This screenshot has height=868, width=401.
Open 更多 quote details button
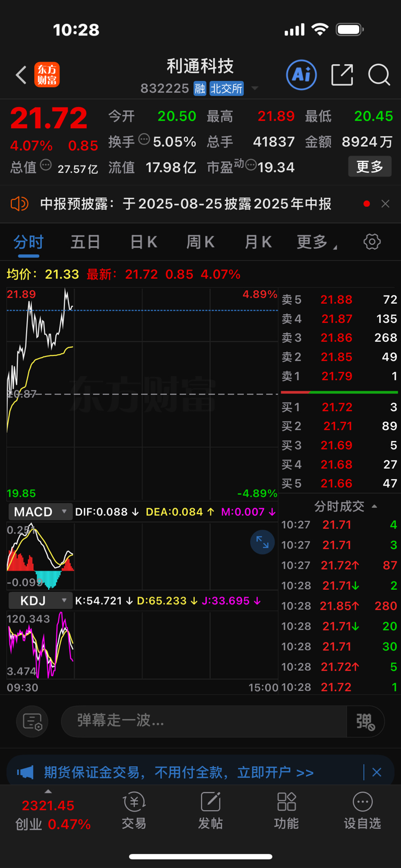(x=370, y=167)
